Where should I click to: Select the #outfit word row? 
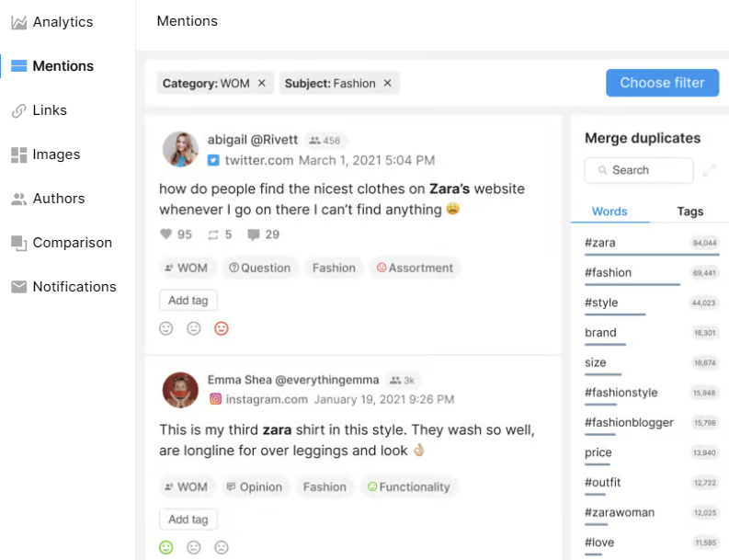(x=652, y=486)
